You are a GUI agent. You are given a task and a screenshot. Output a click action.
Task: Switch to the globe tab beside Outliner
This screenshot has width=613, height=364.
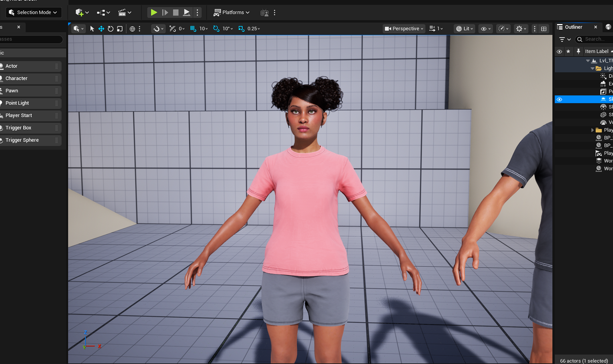tap(608, 27)
